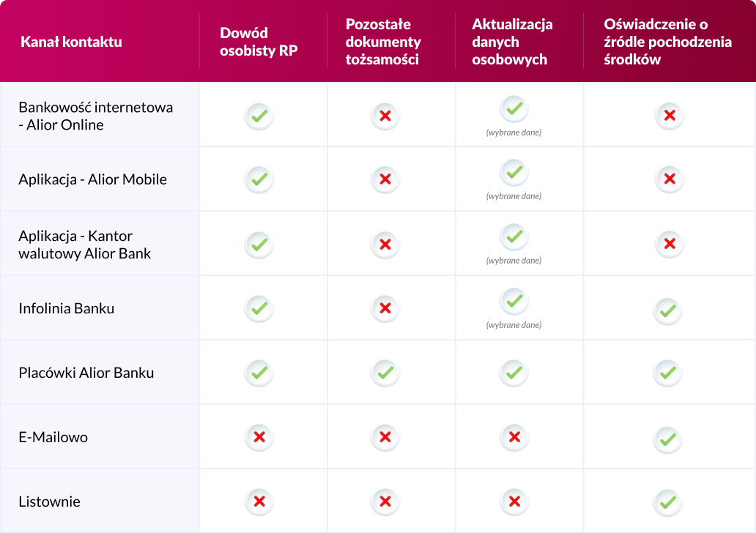Click red cross for Infolinia Pozostałe dokumenty

385,308
